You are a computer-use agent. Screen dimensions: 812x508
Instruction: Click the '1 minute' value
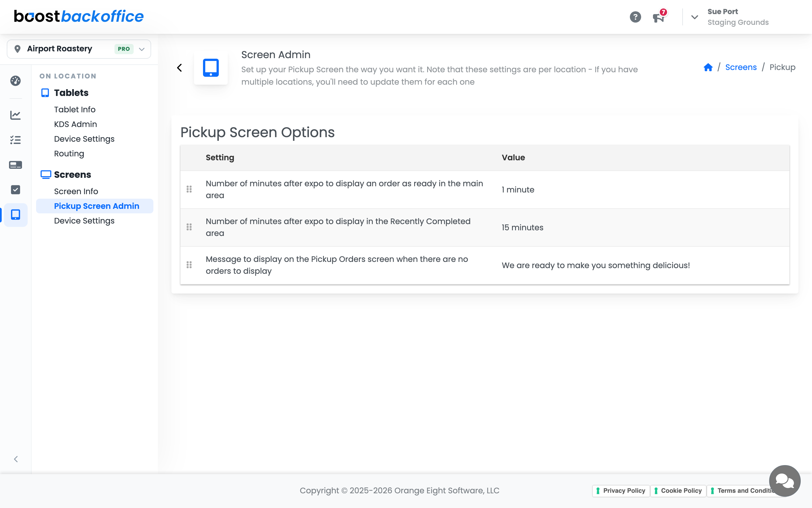click(518, 189)
